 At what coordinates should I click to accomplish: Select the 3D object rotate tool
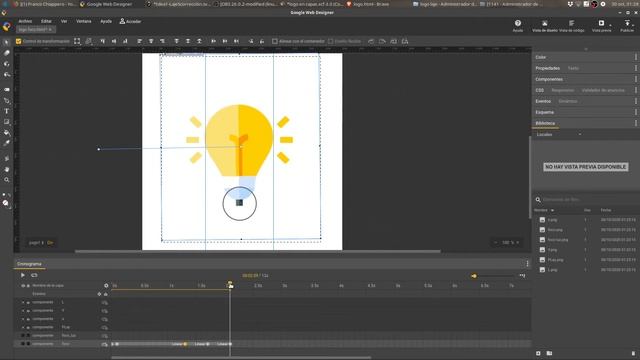click(x=7, y=64)
